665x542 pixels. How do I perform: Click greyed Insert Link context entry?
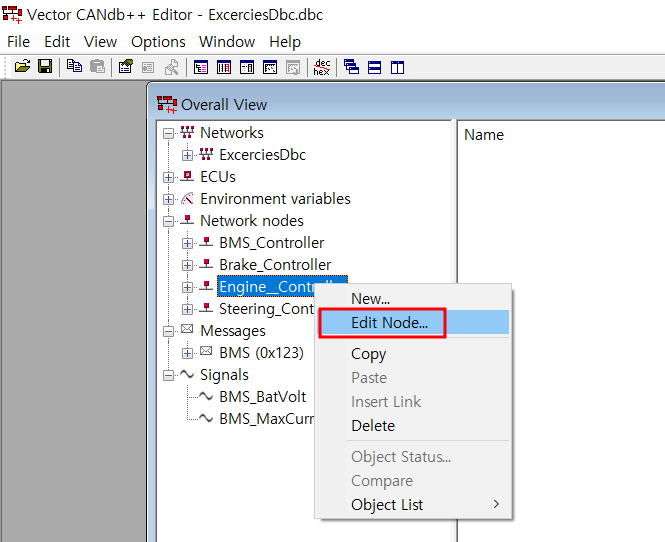[414, 402]
